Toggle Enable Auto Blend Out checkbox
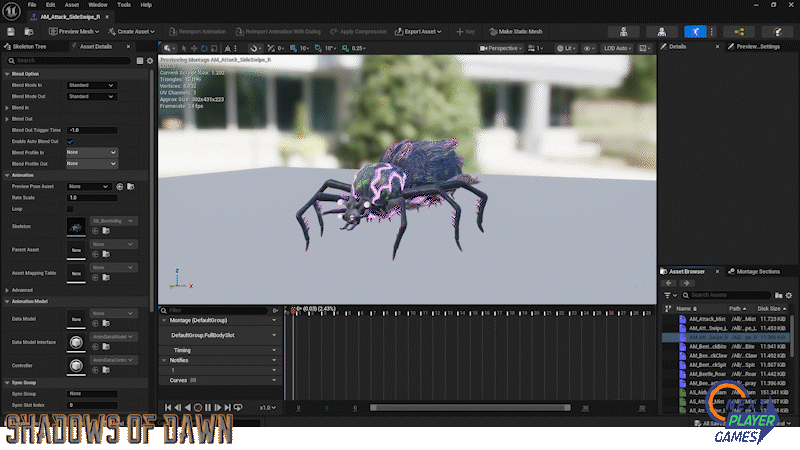 click(x=70, y=141)
